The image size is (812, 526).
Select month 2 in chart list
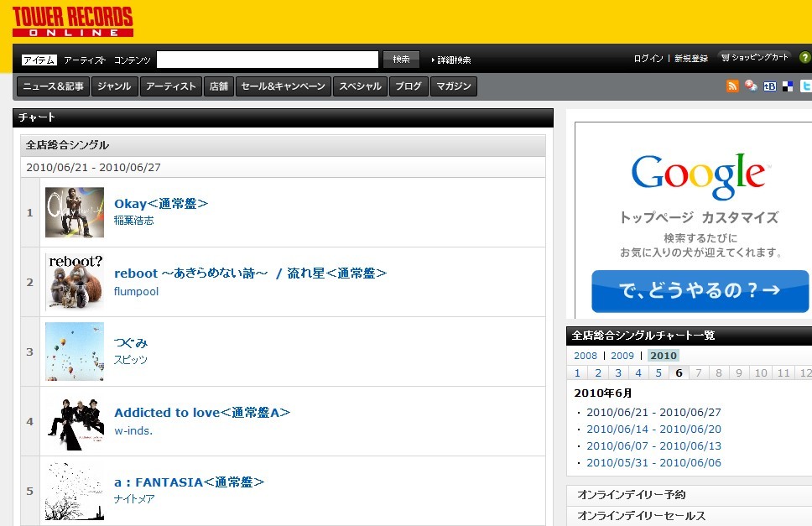click(598, 372)
